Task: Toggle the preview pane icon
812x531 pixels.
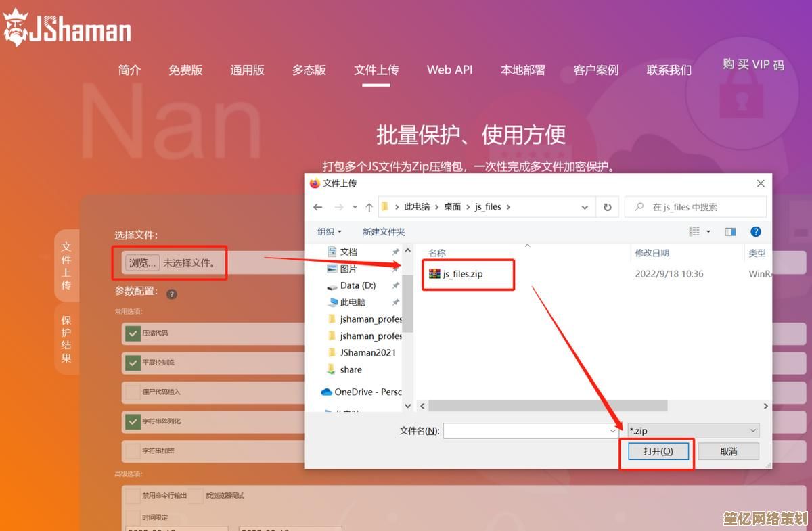Action: point(730,231)
